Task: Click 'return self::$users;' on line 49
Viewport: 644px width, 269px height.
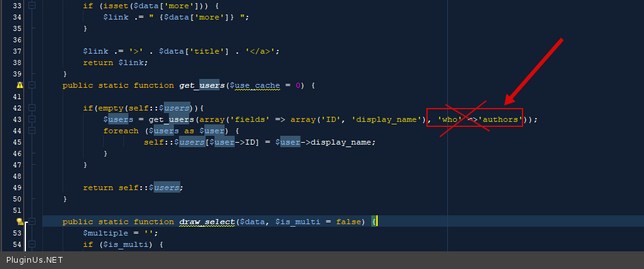Action: (133, 188)
